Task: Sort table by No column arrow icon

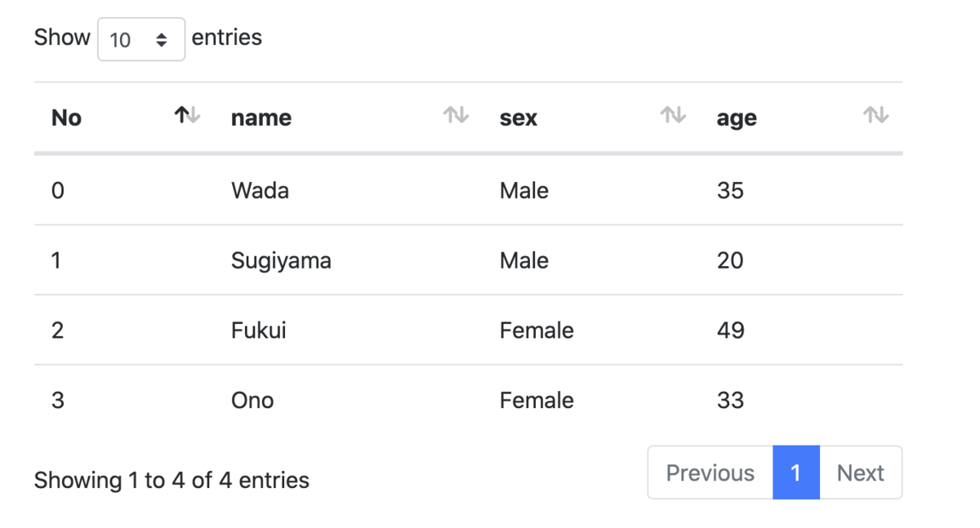Action: pos(187,116)
